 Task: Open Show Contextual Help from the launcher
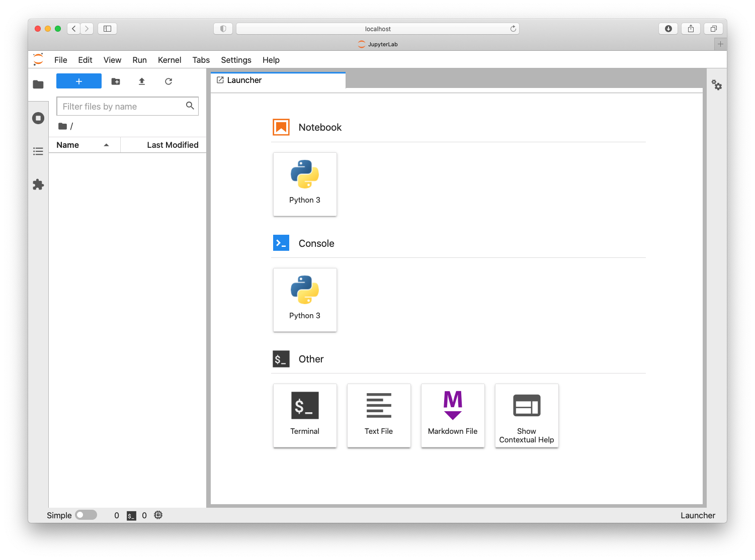(x=526, y=416)
